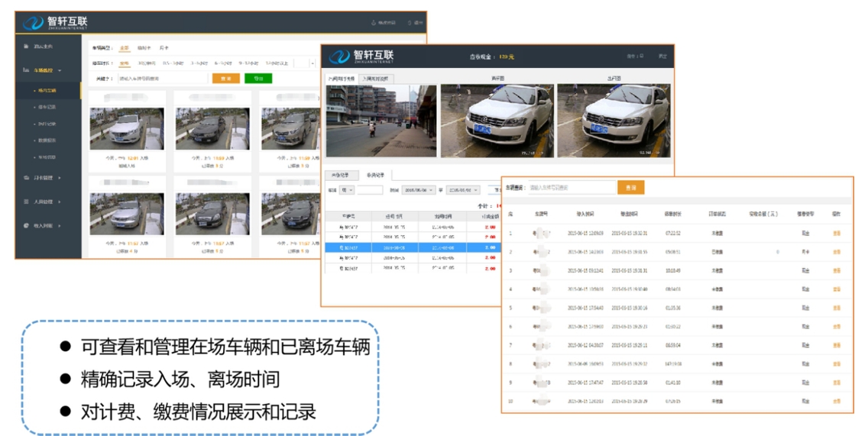Open the 周 period dropdown in middle window
The width and height of the screenshot is (868, 436).
coord(347,190)
